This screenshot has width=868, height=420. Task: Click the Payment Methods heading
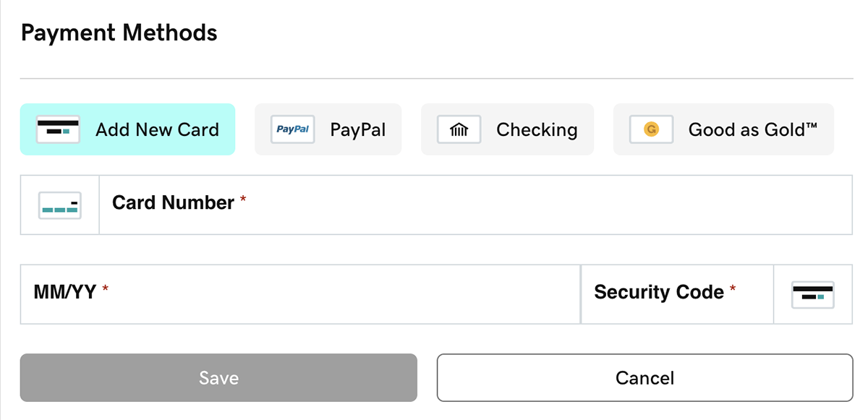119,33
